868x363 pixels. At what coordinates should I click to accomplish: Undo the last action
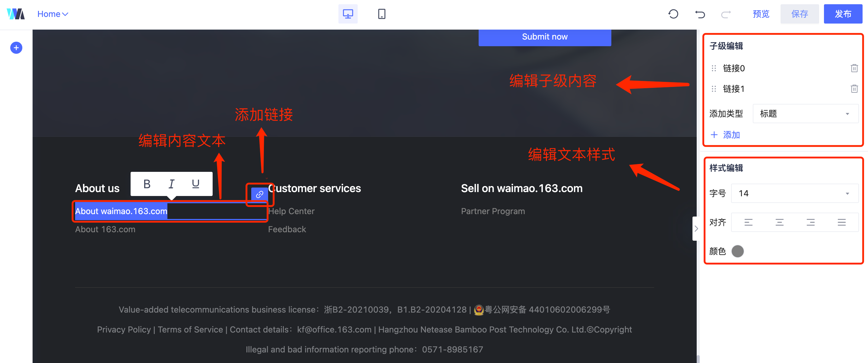[x=699, y=14]
